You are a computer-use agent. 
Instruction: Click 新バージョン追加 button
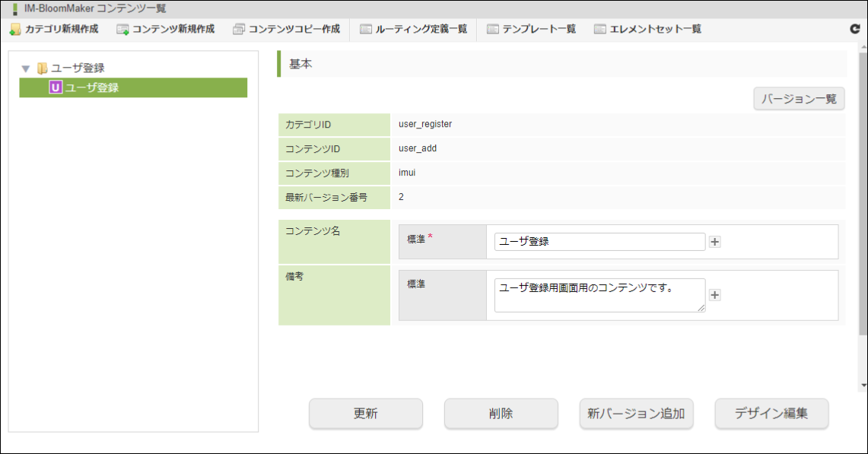[636, 414]
